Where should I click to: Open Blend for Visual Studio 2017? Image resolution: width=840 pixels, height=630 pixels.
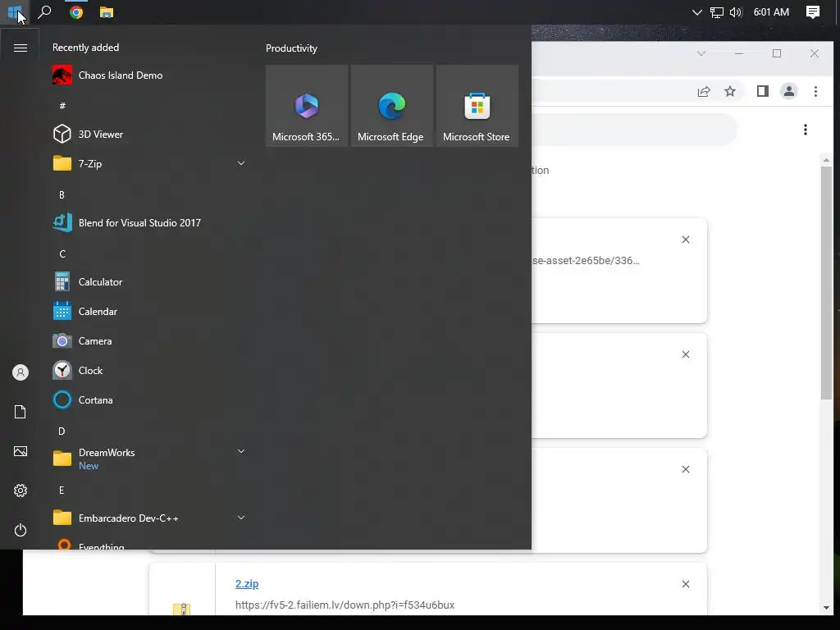(149, 223)
